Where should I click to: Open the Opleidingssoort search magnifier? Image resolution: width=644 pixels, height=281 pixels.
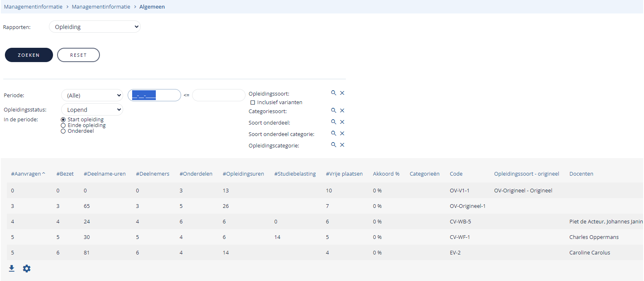coord(334,93)
